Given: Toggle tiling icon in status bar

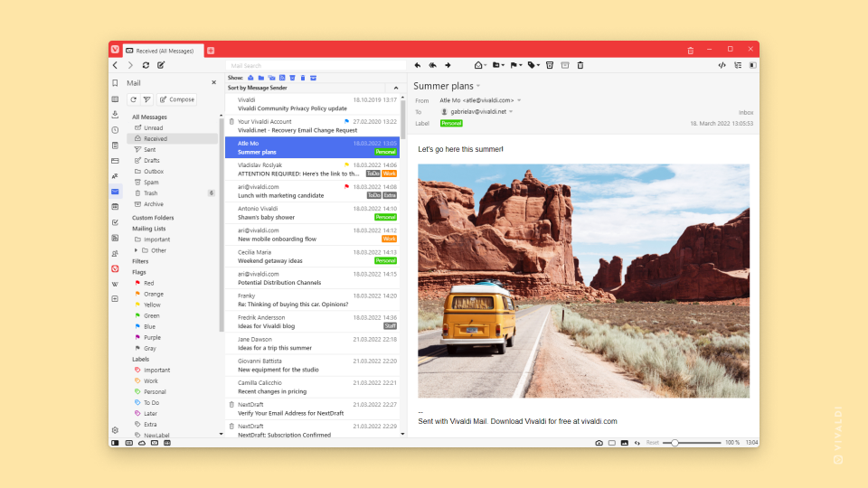Looking at the screenshot, I should tap(612, 443).
